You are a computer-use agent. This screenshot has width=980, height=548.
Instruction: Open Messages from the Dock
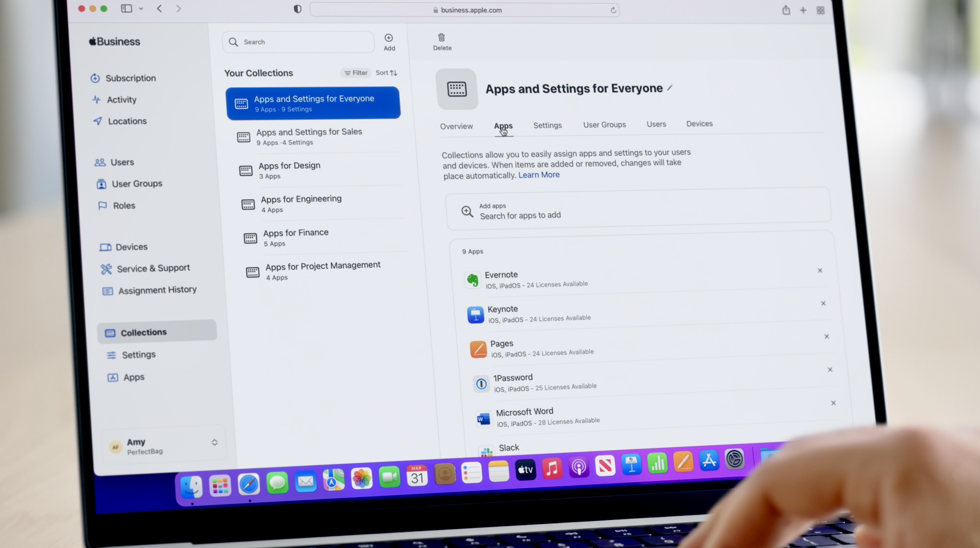click(277, 483)
